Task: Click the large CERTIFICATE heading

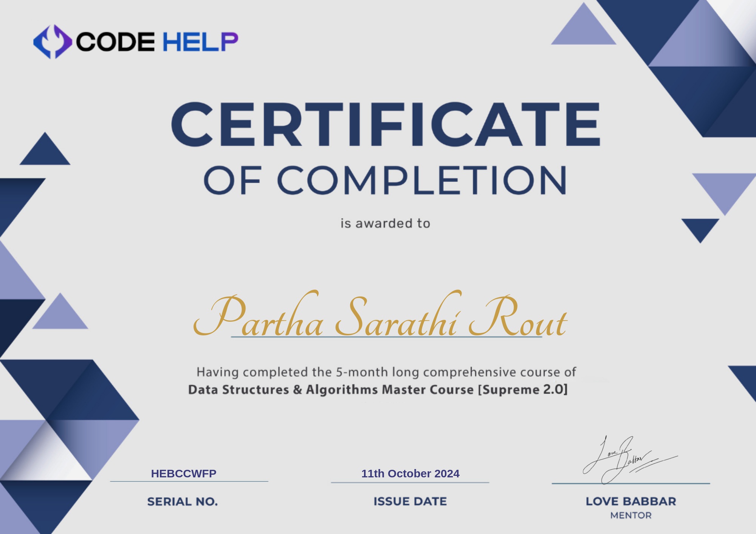Action: (x=386, y=124)
